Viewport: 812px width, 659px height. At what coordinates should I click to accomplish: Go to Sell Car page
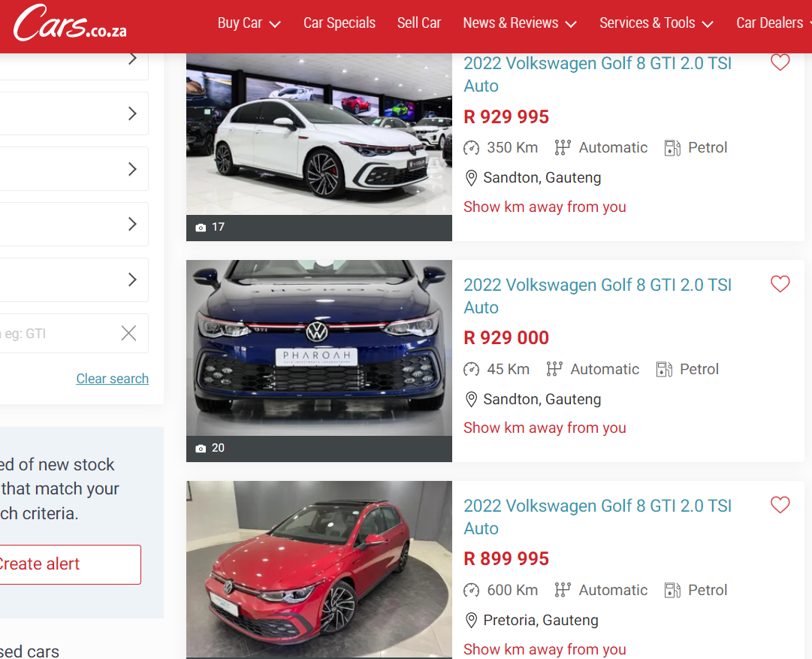(419, 23)
